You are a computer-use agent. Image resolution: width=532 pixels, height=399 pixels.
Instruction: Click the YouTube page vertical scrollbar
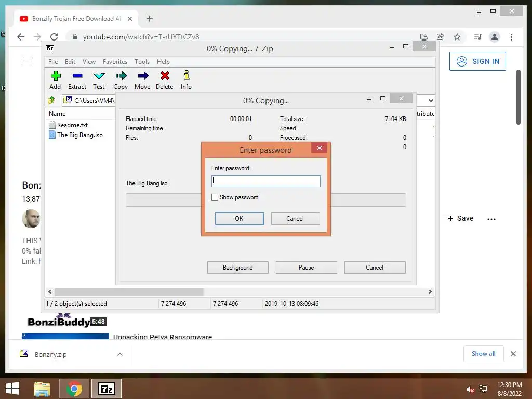518,97
